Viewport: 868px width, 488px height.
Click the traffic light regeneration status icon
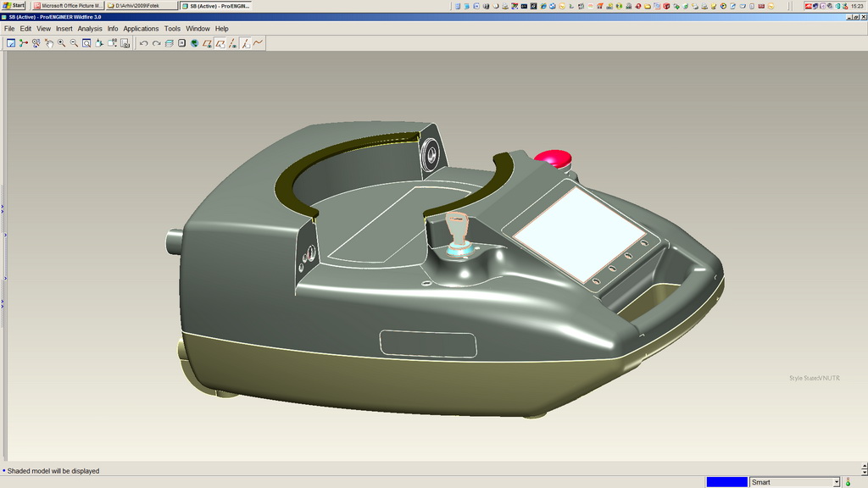tap(848, 482)
